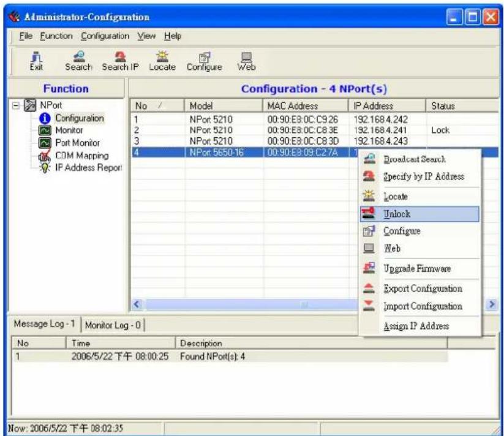The image size is (504, 436).
Task: Click the Time column header in log
Action: click(x=121, y=343)
